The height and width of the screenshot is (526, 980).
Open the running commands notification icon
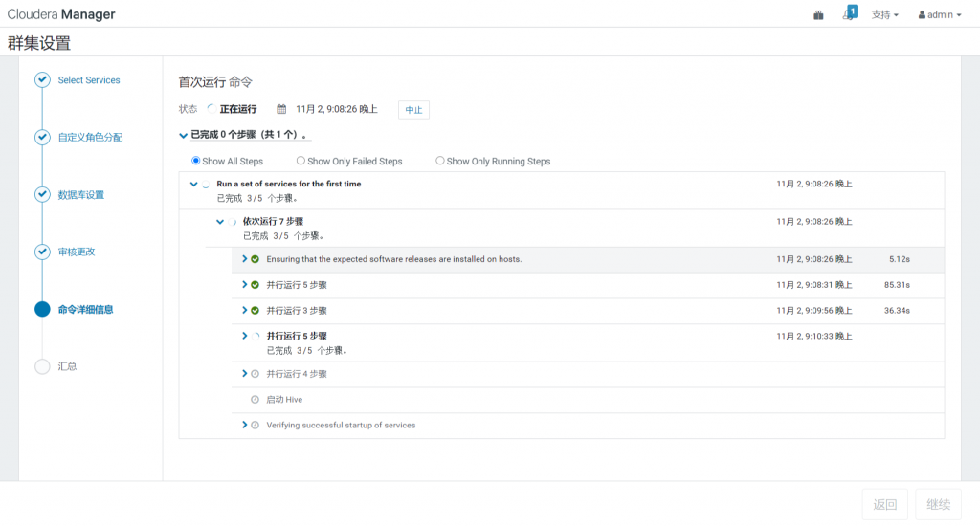pos(850,13)
